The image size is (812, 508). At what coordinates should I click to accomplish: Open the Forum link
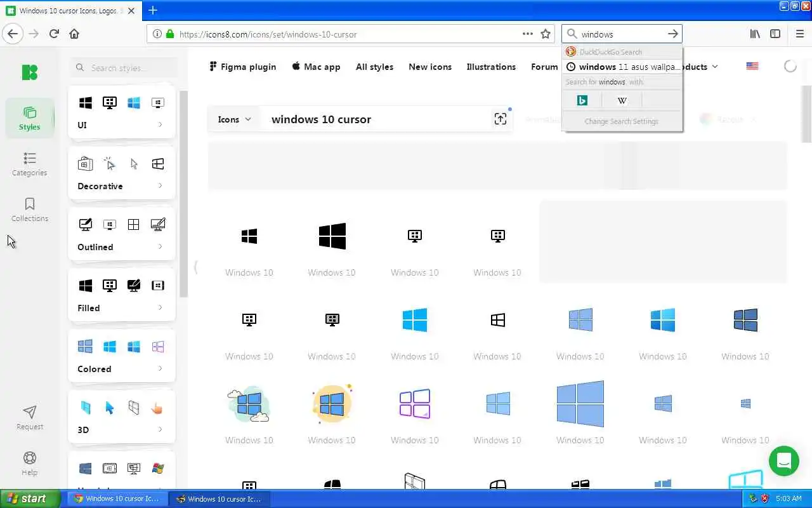(x=544, y=67)
